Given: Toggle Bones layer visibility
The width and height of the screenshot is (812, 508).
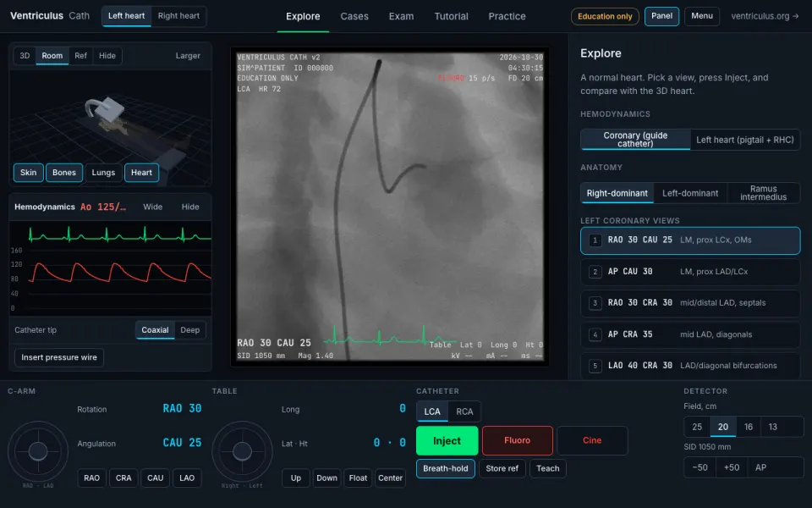Looking at the screenshot, I should click(x=64, y=173).
